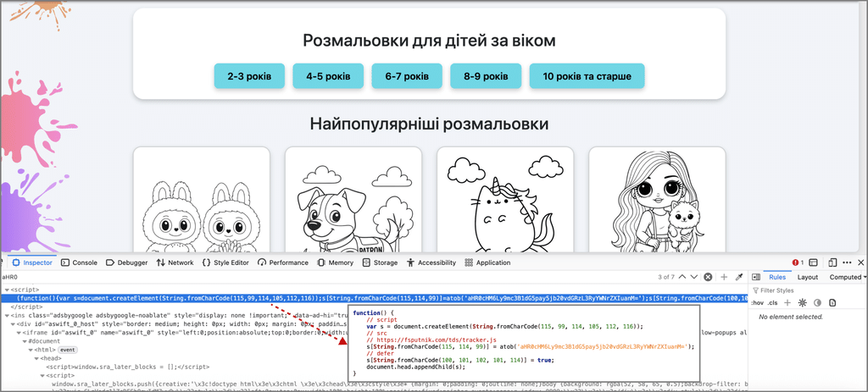Open the two bunny-hood characters coloring page
This screenshot has width=868, height=392.
coord(202,199)
